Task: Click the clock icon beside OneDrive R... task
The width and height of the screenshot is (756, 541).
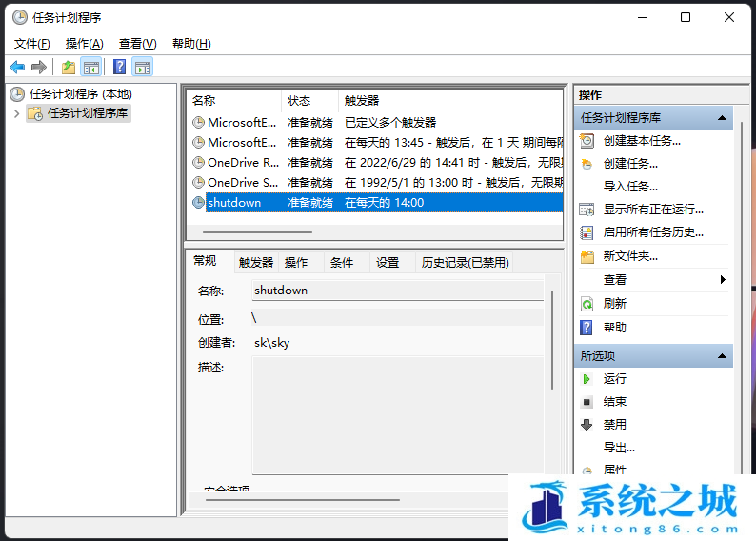Action: tap(198, 163)
